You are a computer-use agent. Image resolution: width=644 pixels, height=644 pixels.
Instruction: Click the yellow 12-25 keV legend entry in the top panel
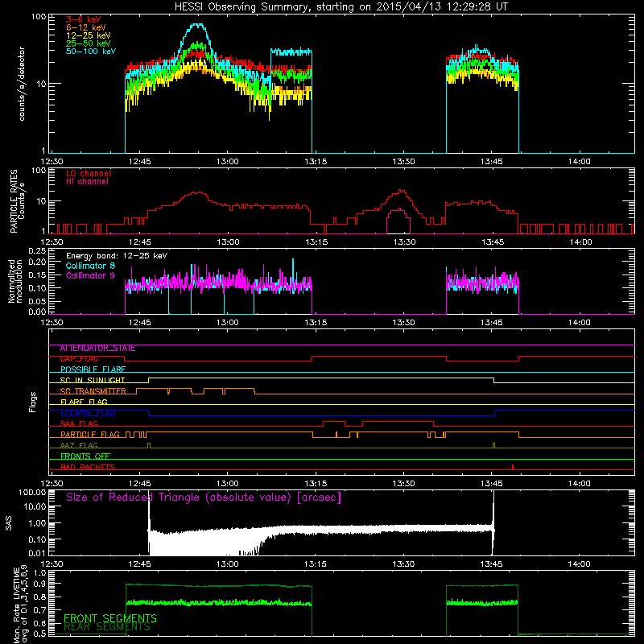point(88,35)
